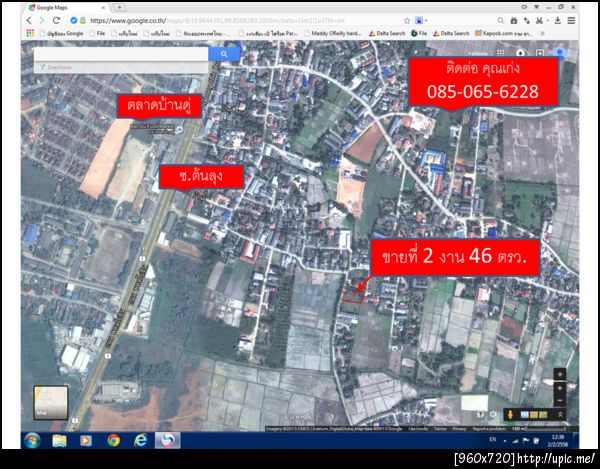600x469 pixels.
Task: Open Google Chrome from the taskbar
Action: pyautogui.click(x=113, y=441)
